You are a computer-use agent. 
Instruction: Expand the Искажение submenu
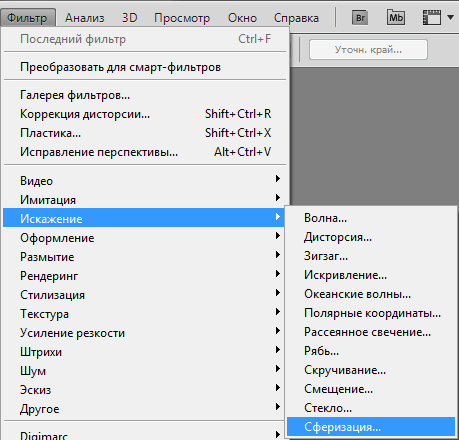click(143, 219)
